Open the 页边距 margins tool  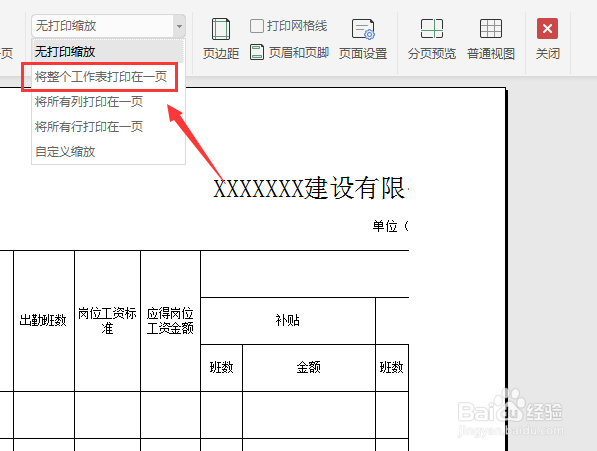click(x=220, y=39)
